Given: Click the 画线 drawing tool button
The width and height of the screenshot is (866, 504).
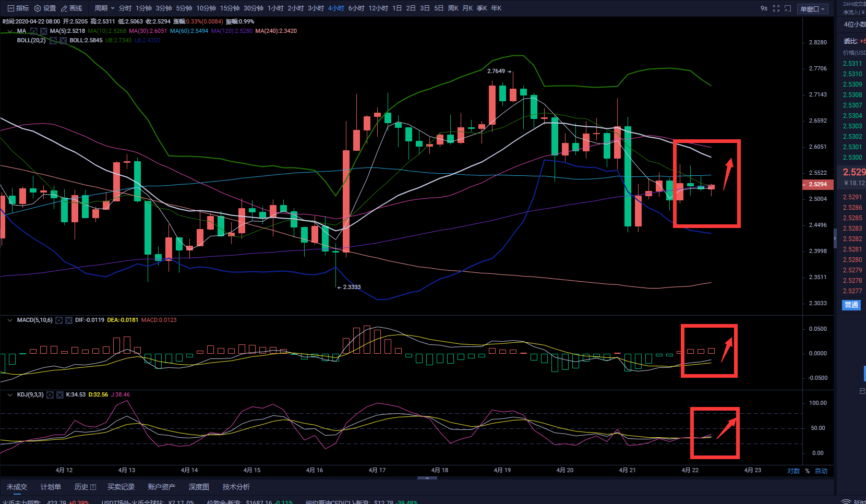Looking at the screenshot, I should click(x=71, y=8).
